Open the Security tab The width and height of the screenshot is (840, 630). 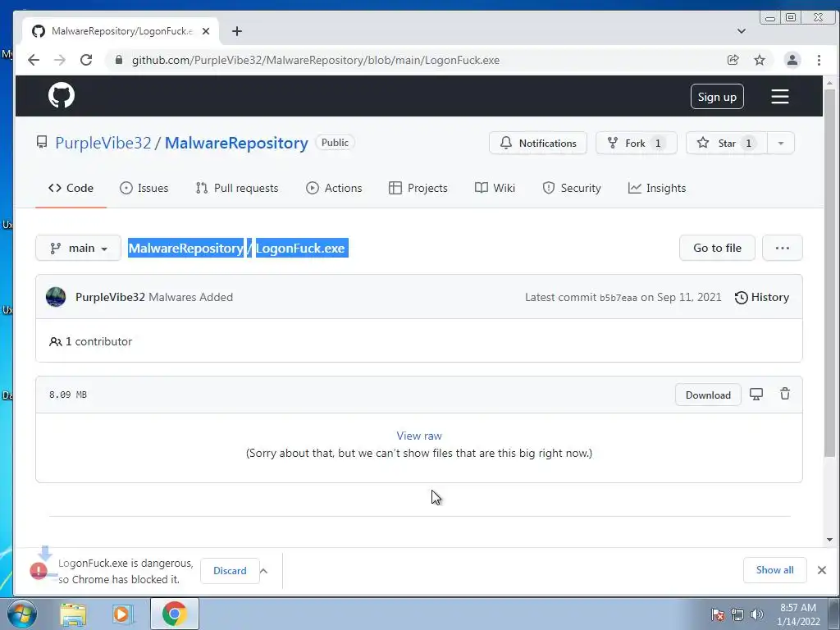pyautogui.click(x=572, y=188)
